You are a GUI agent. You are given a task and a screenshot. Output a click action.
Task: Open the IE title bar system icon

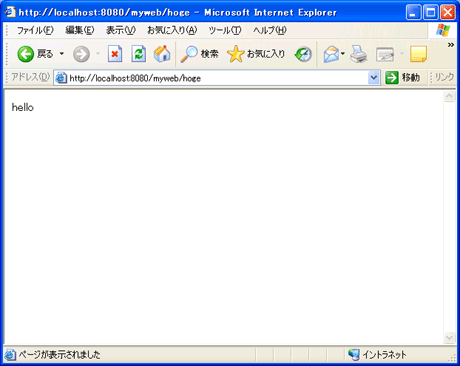coord(10,12)
